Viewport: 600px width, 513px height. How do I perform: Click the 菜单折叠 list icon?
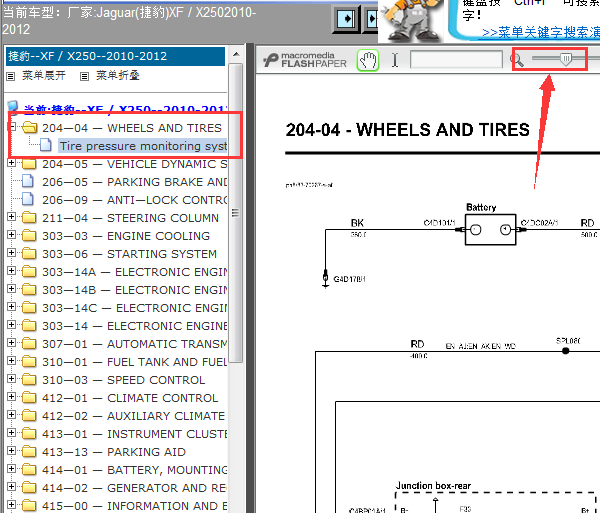pos(85,77)
